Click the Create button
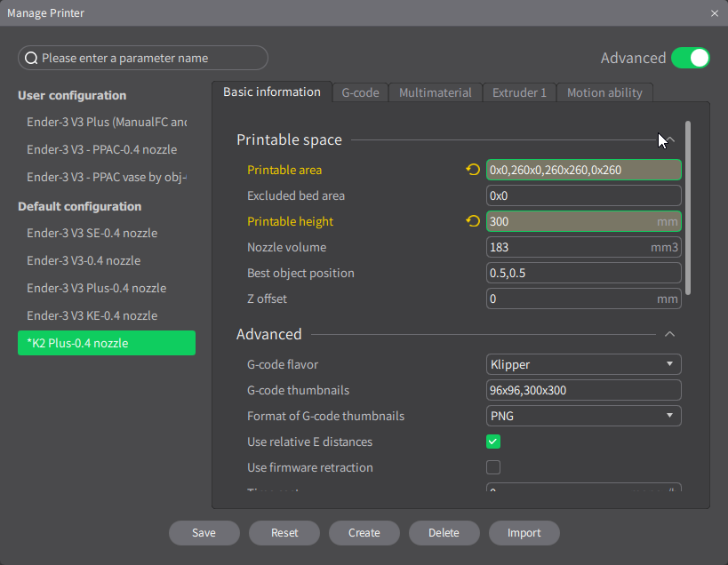This screenshot has width=728, height=565. 364,532
